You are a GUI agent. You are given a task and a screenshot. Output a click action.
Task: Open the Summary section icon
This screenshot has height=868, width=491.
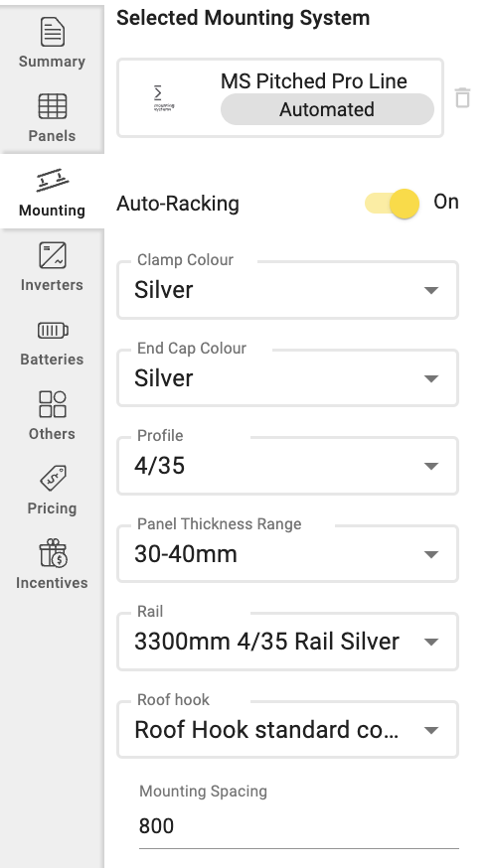click(x=53, y=32)
